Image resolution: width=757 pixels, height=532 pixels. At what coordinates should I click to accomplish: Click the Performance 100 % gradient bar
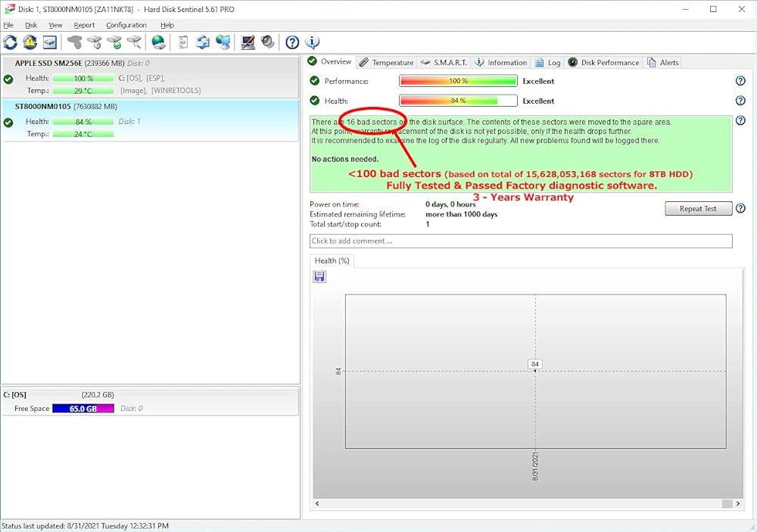(x=458, y=81)
